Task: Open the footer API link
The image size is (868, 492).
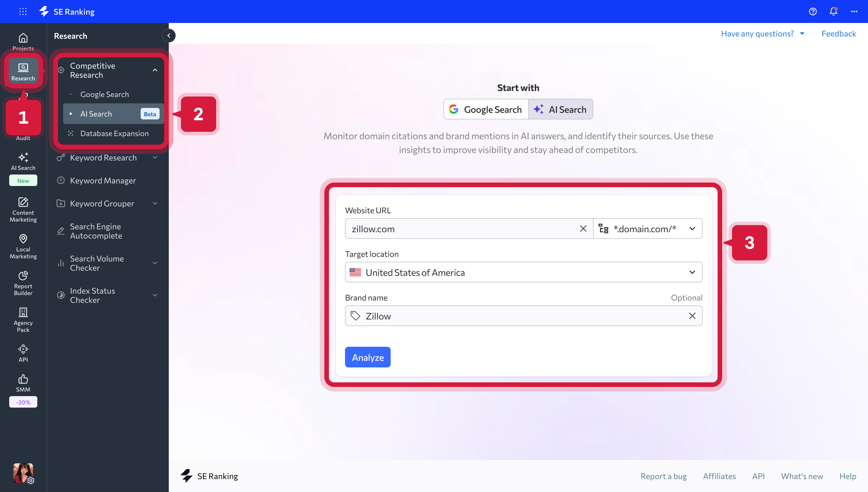Action: (758, 476)
